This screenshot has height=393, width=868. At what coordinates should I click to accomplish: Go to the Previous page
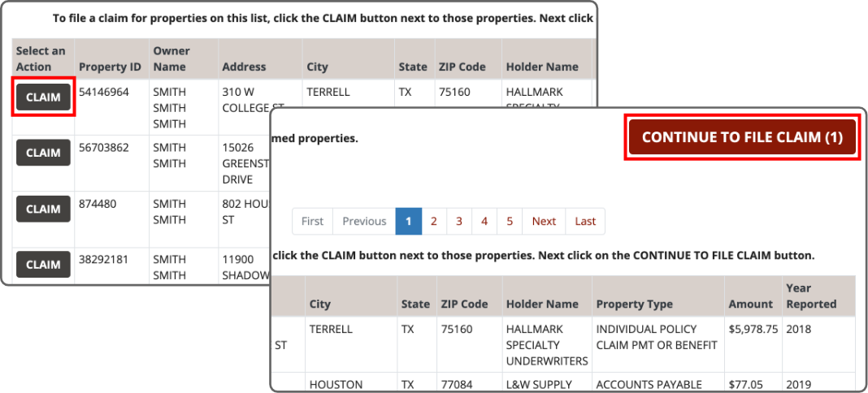(364, 221)
